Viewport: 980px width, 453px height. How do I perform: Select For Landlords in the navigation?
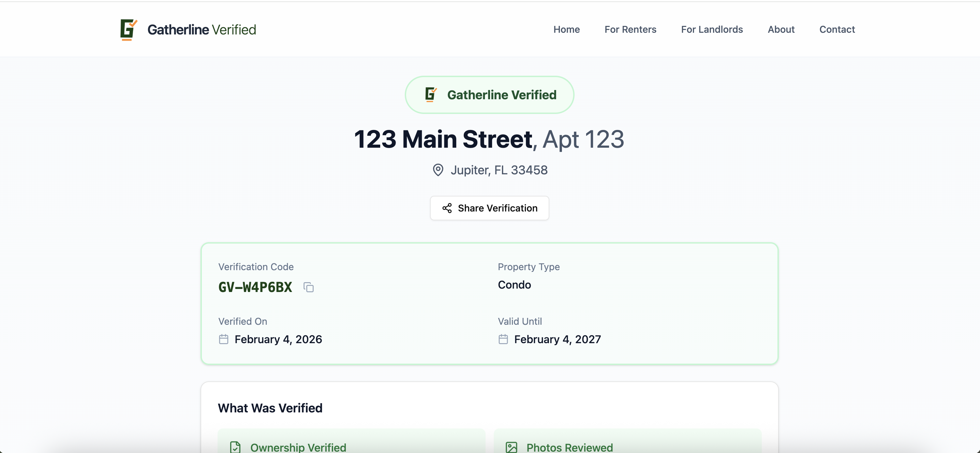tap(712, 29)
